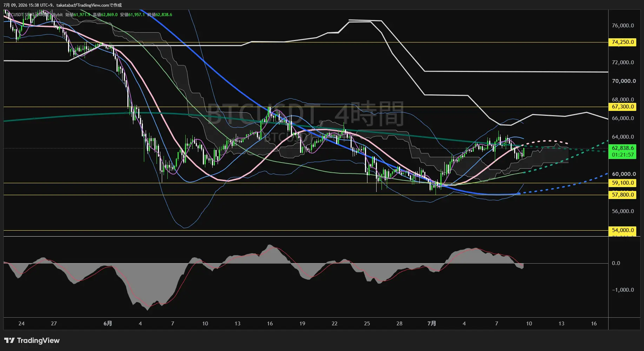Image resolution: width=644 pixels, height=351 pixels.
Task: Click the 終値62,838.6 close value in legend
Action: pyautogui.click(x=160, y=15)
